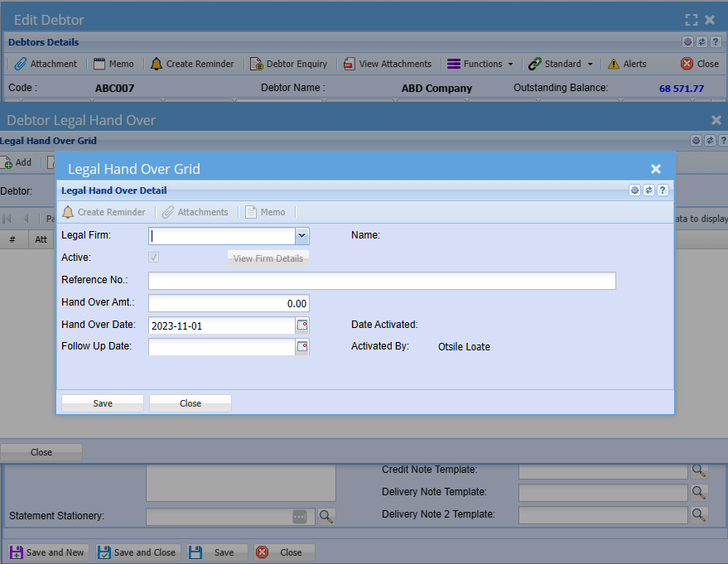Open the Hand Over Date calendar picker
Image resolution: width=728 pixels, height=564 pixels.
(302, 325)
